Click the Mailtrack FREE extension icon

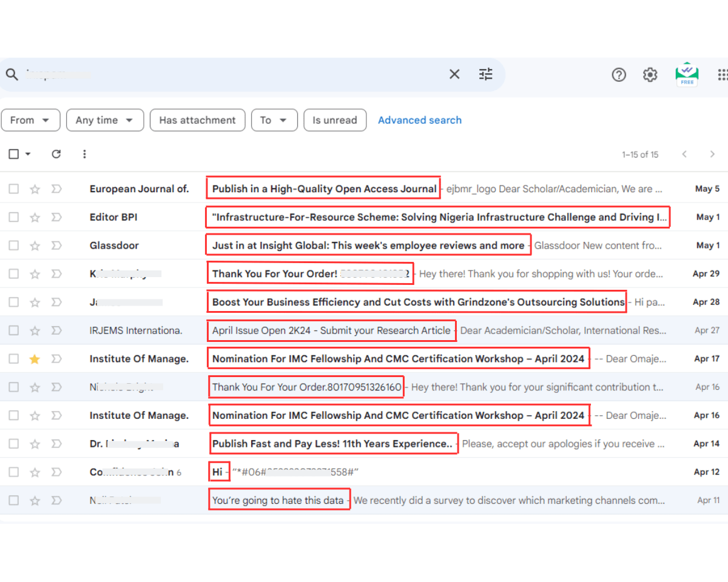tap(687, 74)
